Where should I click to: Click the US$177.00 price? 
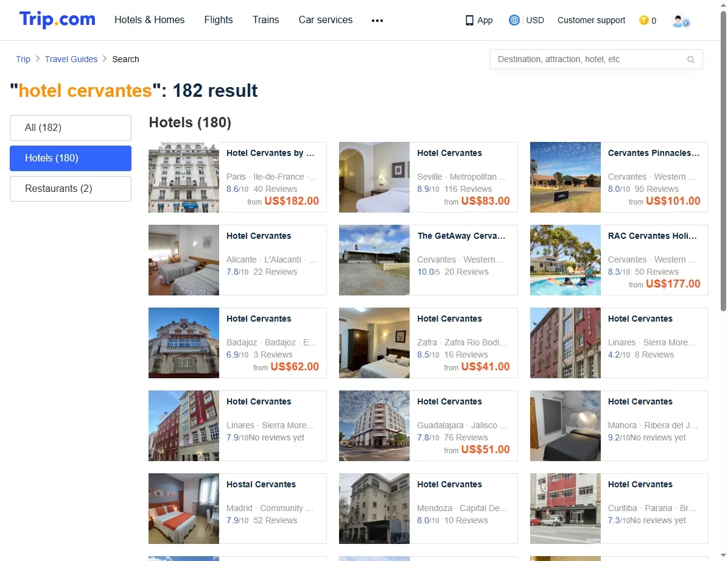(x=673, y=283)
